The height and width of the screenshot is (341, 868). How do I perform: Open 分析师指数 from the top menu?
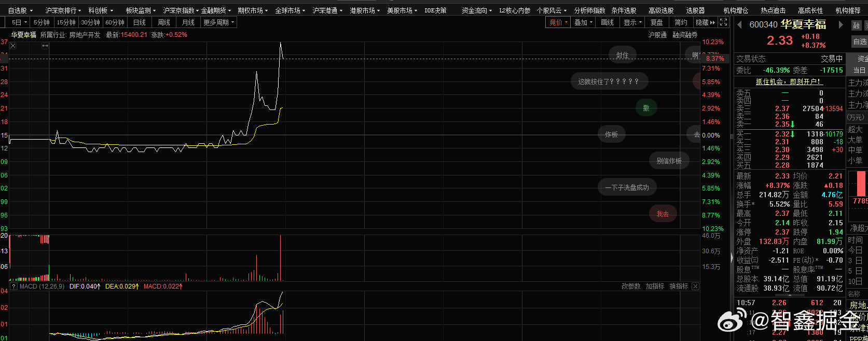[589, 10]
